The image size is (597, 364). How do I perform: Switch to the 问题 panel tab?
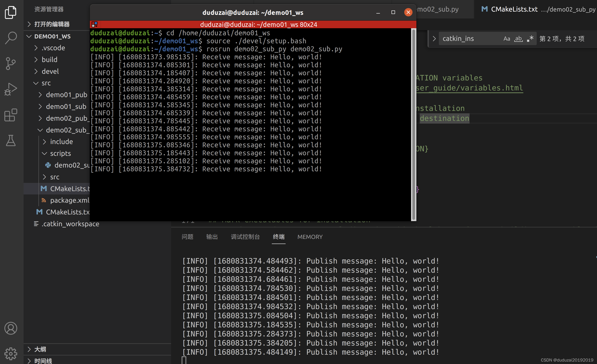tap(187, 237)
